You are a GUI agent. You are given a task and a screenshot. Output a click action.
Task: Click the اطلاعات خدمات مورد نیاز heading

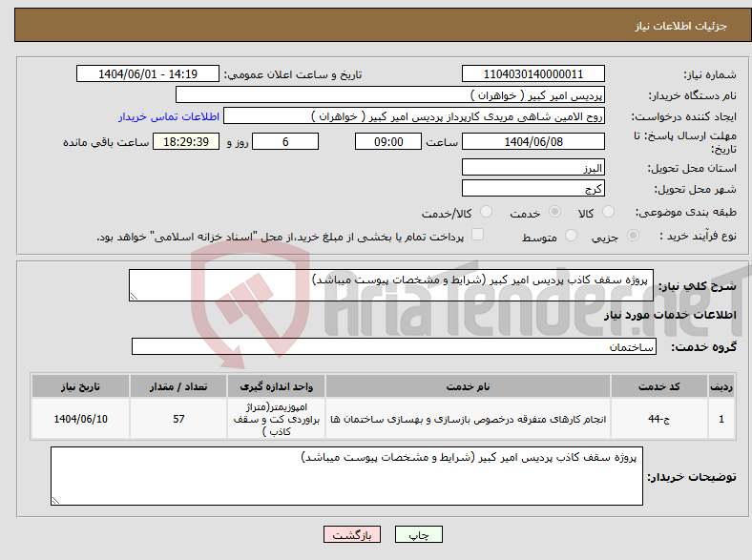coord(670,315)
